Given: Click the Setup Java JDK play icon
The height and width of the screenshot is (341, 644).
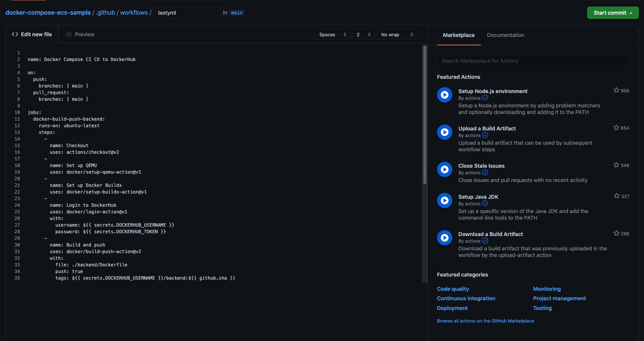Looking at the screenshot, I should point(445,200).
